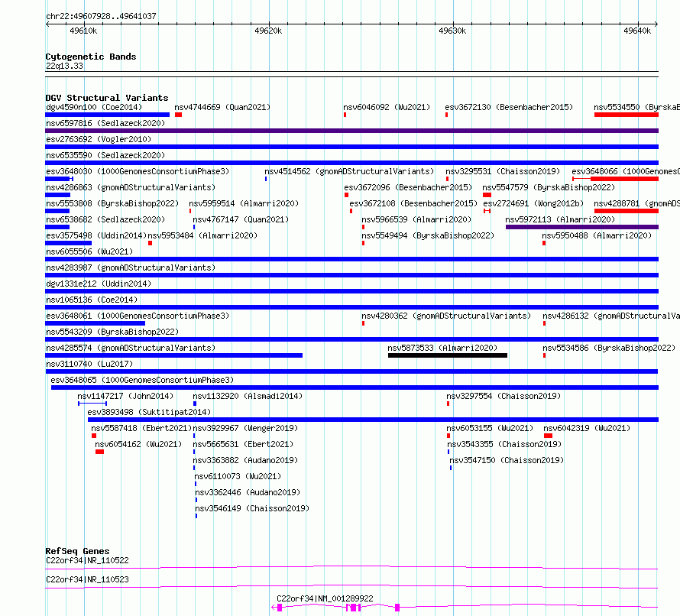Viewport: 680px width, 616px height.
Task: Click nsv5549494 (ByrskaBishop2022) label
Action: (x=428, y=235)
